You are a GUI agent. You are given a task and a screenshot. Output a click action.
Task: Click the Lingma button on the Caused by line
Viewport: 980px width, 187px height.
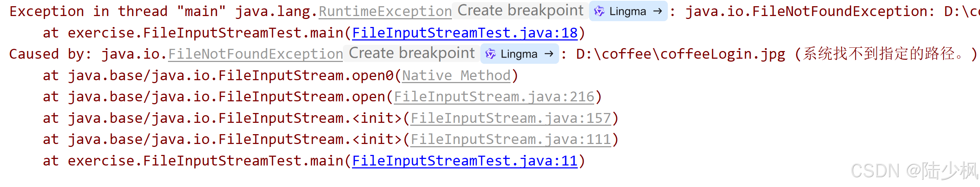(519, 54)
